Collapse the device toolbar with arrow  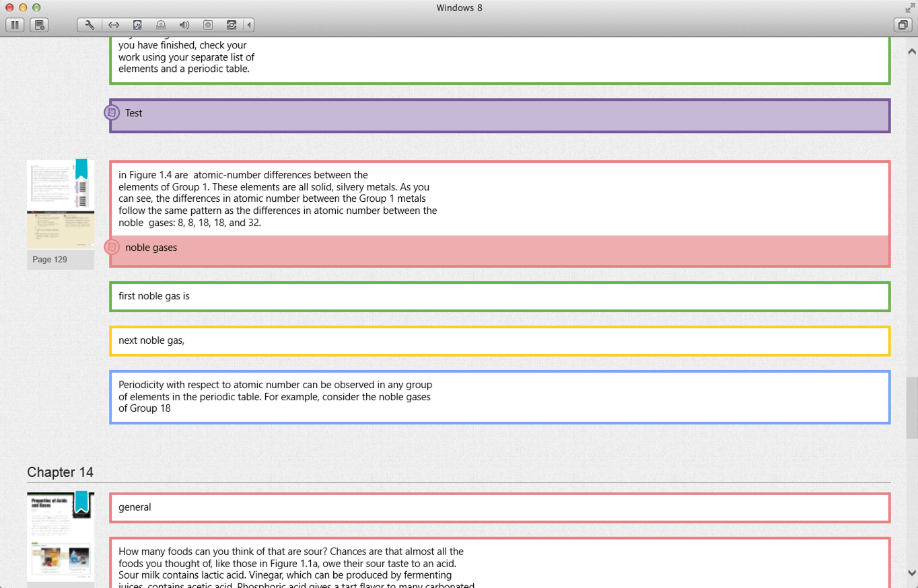point(249,25)
